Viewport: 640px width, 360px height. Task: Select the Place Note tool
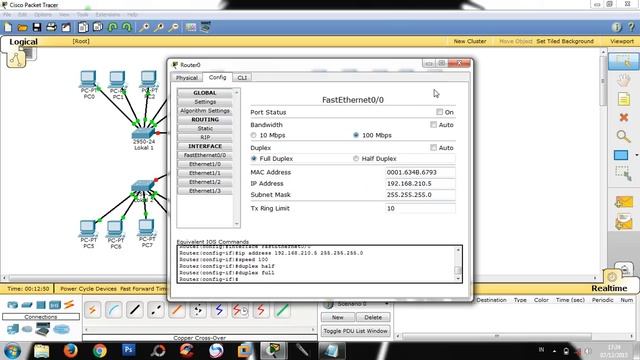click(623, 99)
